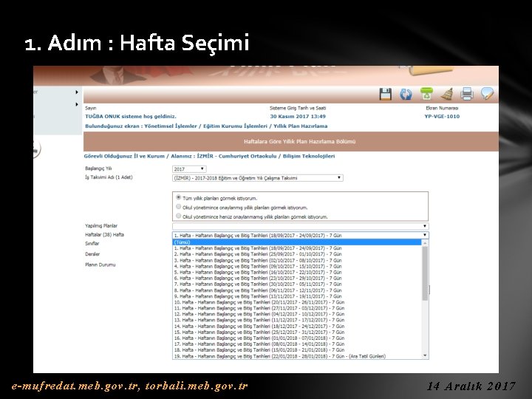Click the 'Haftalara Göre Yıllık Plan Hazırlama Bölümü' header
The height and width of the screenshot is (399, 532).
299,141
